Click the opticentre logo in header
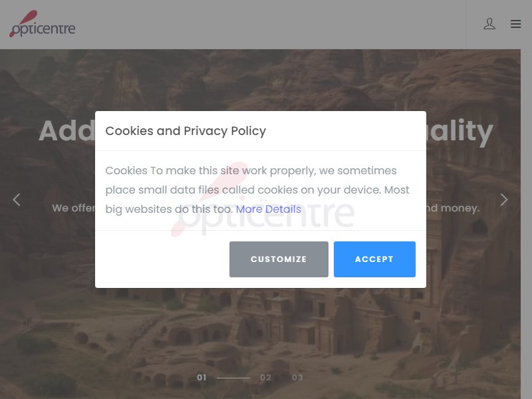The height and width of the screenshot is (399, 532). [x=42, y=24]
